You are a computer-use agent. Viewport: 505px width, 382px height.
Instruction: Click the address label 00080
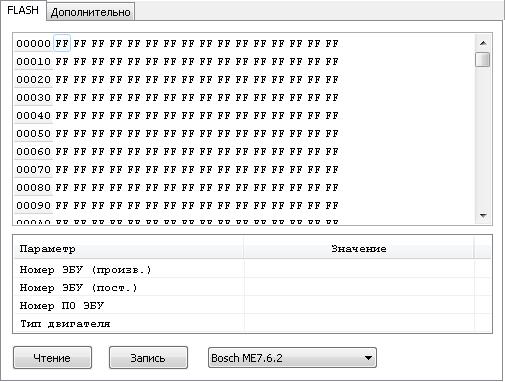tap(33, 188)
